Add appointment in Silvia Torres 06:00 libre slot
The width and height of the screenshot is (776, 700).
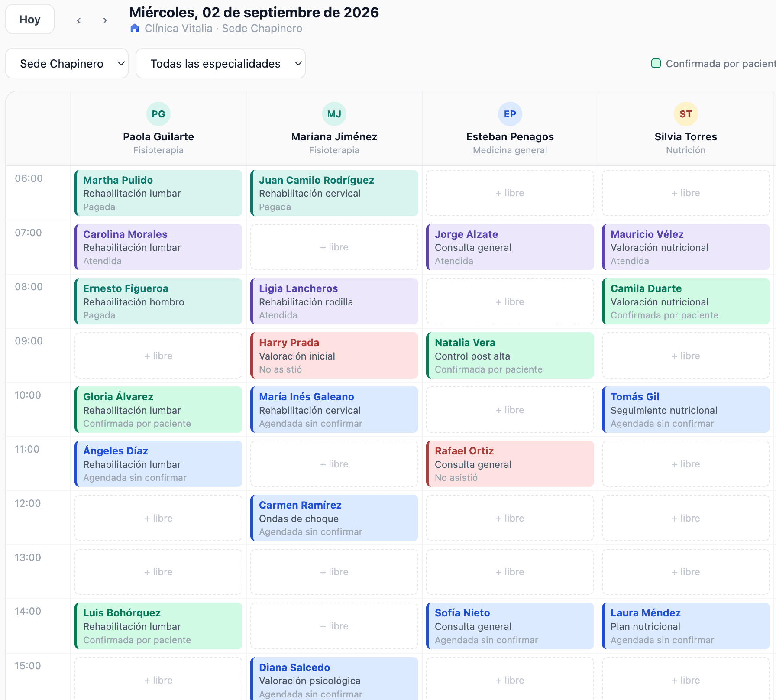pyautogui.click(x=686, y=193)
